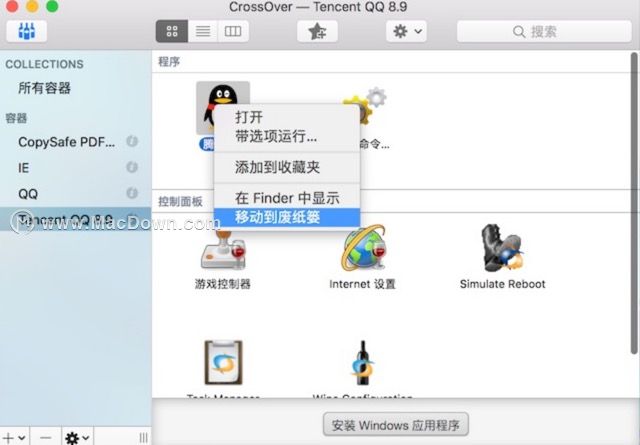Click the COLLECTIONS header label

click(44, 64)
